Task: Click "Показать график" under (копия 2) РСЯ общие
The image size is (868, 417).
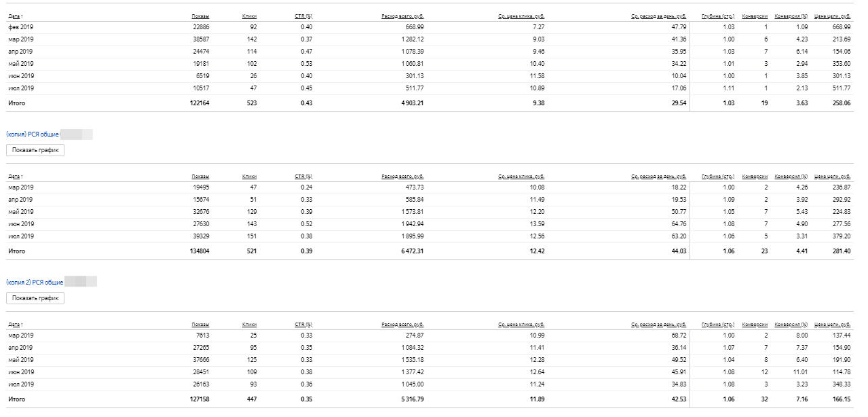Action: click(x=35, y=298)
